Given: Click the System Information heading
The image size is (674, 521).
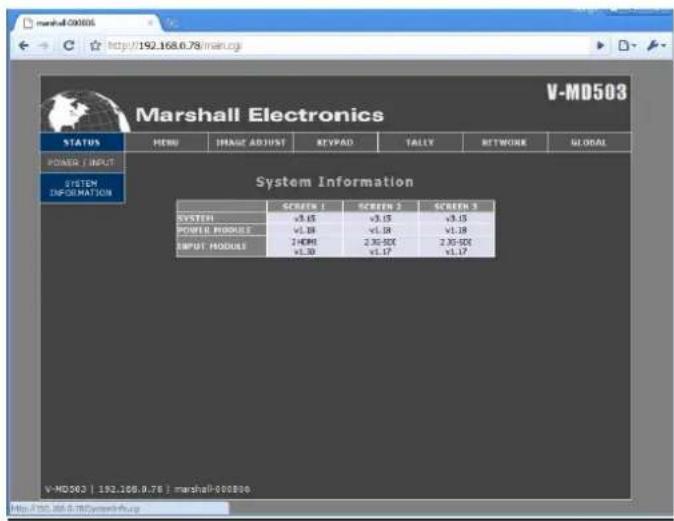Looking at the screenshot, I should [334, 182].
